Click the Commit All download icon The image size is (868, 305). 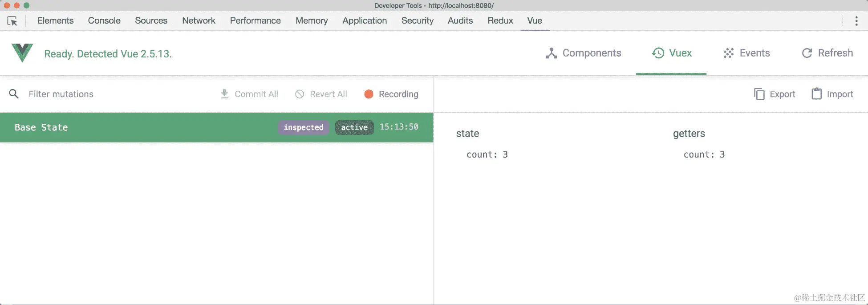click(x=224, y=94)
